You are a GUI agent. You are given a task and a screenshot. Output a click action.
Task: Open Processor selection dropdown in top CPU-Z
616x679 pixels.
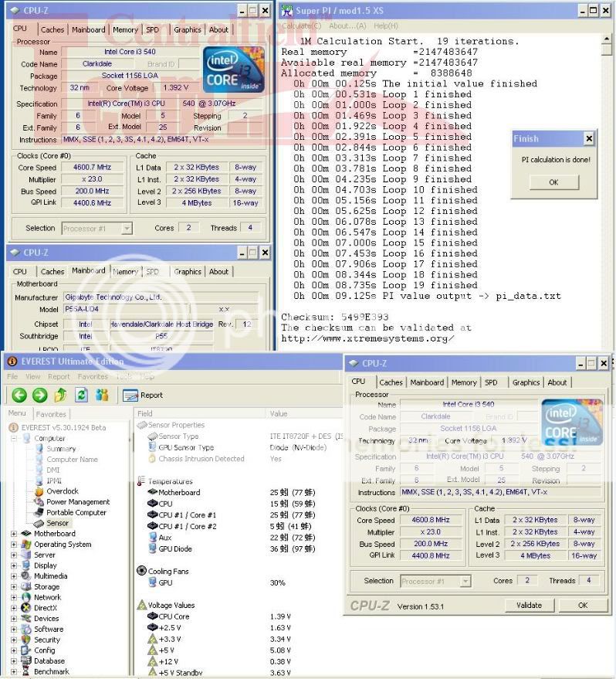(127, 228)
